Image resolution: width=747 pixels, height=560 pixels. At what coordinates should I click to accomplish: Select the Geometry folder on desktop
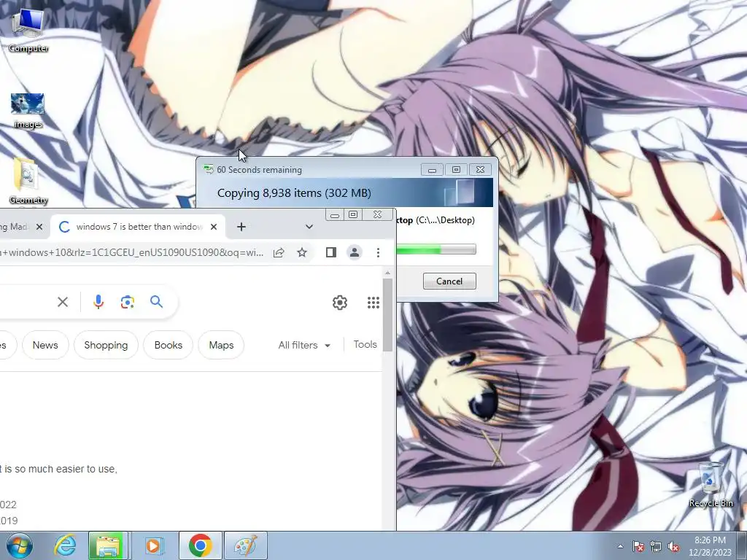(28, 181)
